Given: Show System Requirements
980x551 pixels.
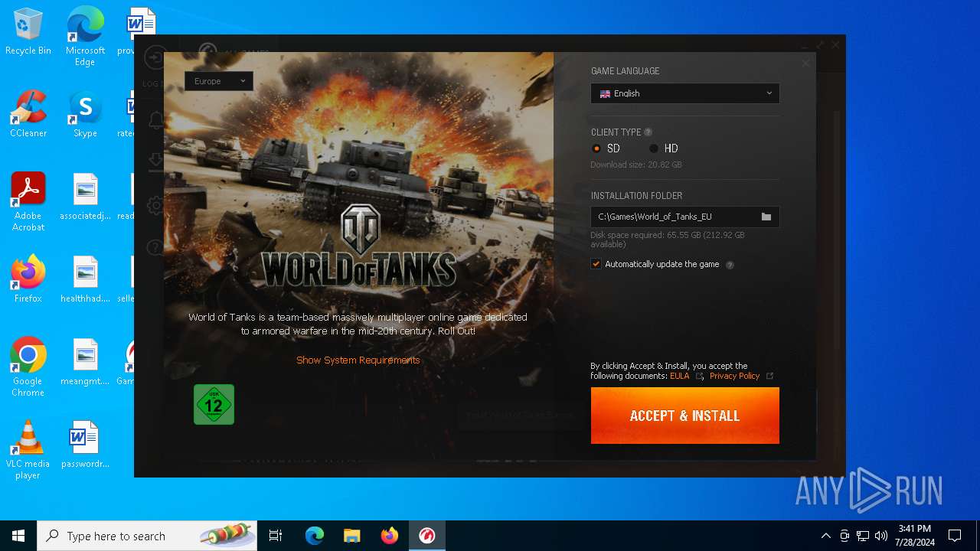Looking at the screenshot, I should (358, 360).
